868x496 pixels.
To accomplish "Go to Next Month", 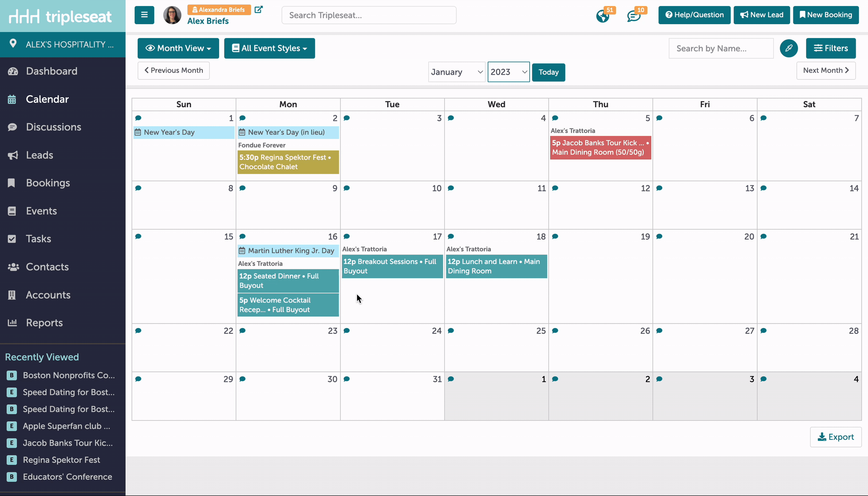I will coord(826,71).
